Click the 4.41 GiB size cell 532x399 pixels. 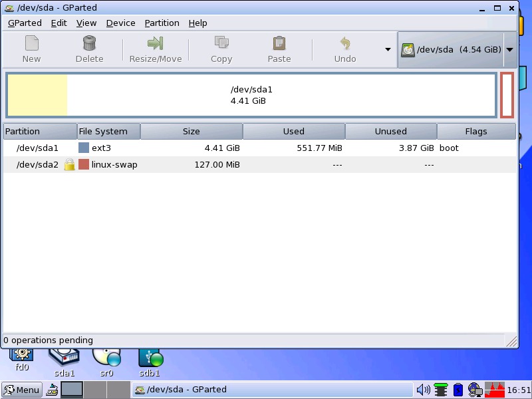(x=222, y=148)
